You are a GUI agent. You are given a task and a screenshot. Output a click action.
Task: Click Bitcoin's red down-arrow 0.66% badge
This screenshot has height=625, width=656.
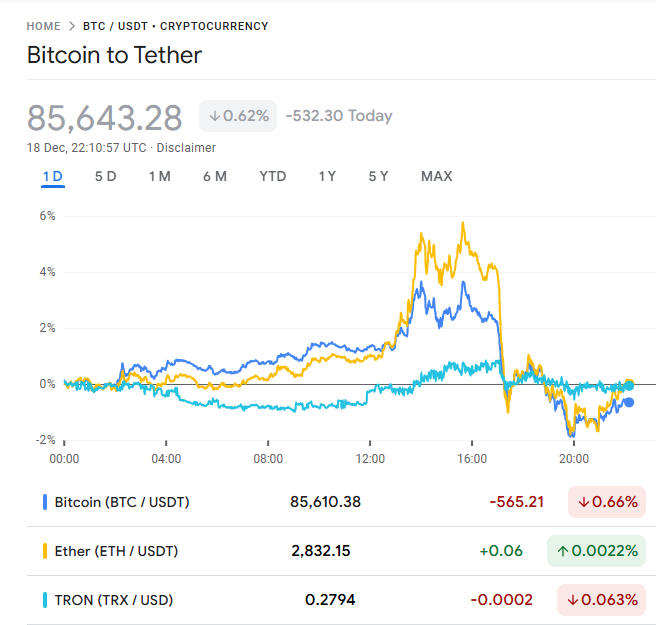coord(606,502)
